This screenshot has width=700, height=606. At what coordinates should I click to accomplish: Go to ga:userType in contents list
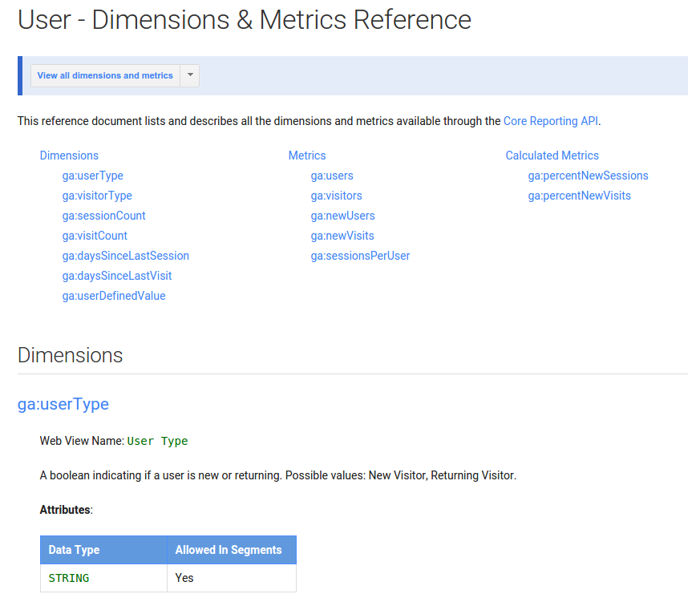92,176
